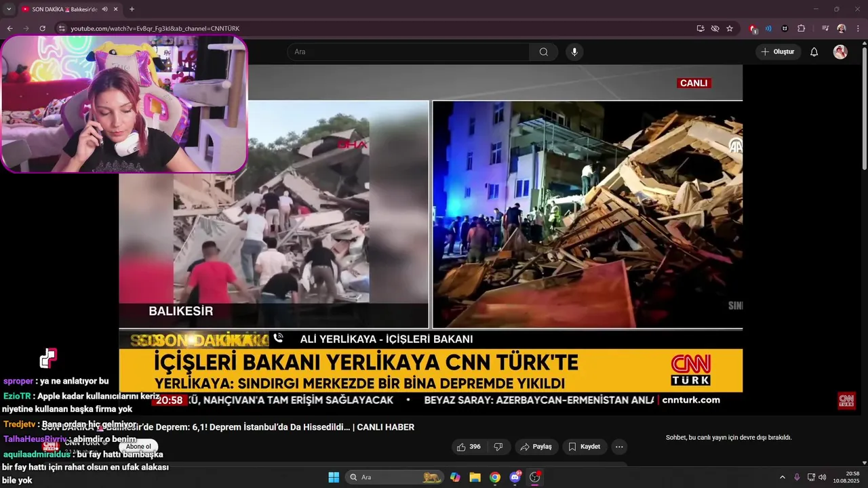
Task: Open OBS Studio from the taskbar
Action: [x=535, y=477]
